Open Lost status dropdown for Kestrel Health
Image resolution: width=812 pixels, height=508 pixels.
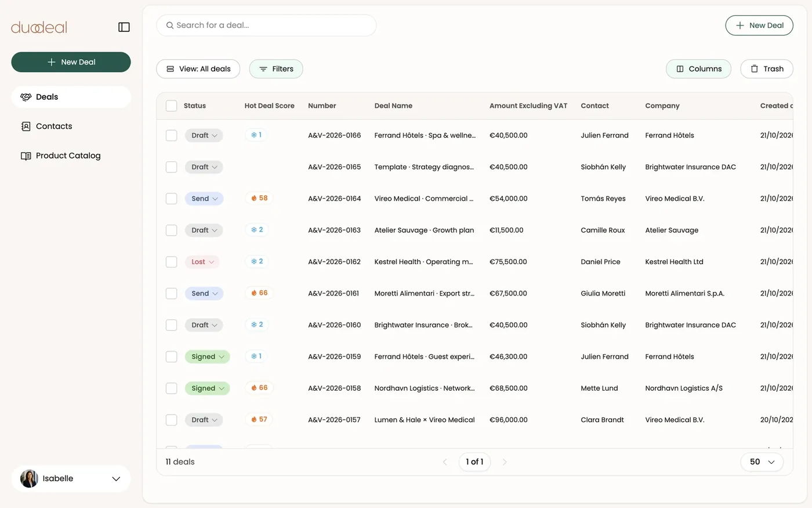pos(202,262)
